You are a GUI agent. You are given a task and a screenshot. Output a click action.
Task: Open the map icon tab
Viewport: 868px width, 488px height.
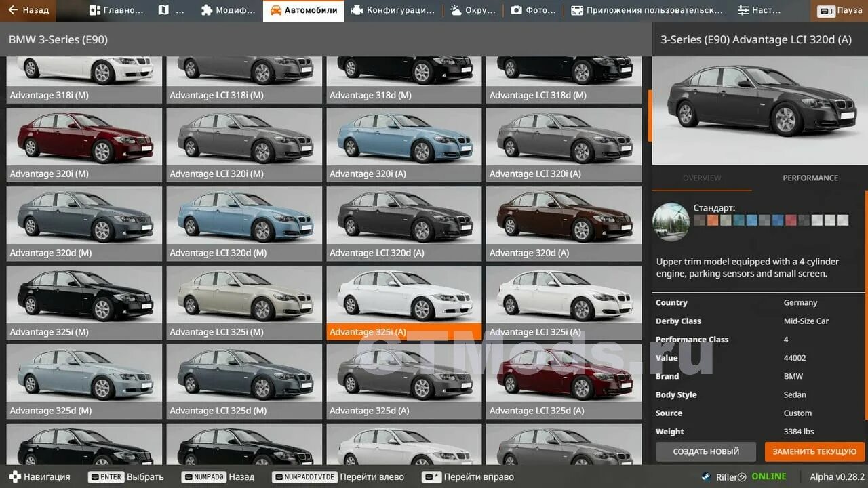171,10
